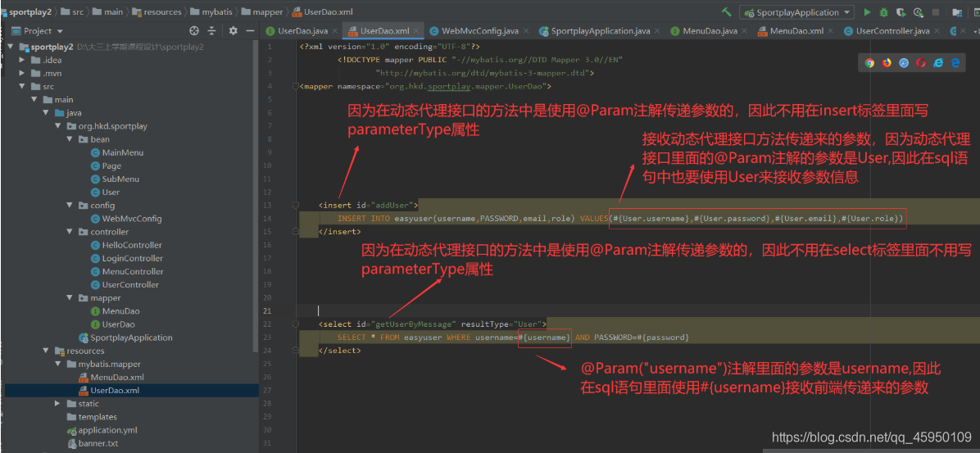Viewport: 980px width, 453px height.
Task: Close the UserController.java tab
Action: (x=937, y=30)
